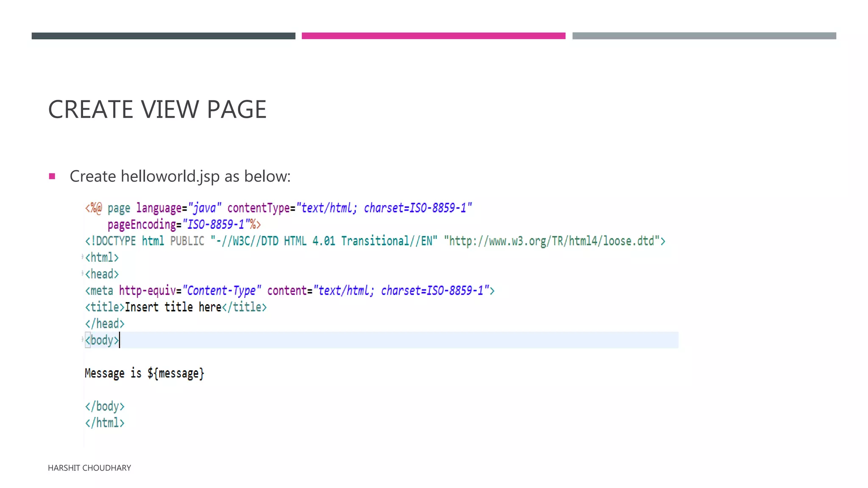Click the slide title CREATE VIEW PAGE
Image resolution: width=868 pixels, height=488 pixels.
157,109
